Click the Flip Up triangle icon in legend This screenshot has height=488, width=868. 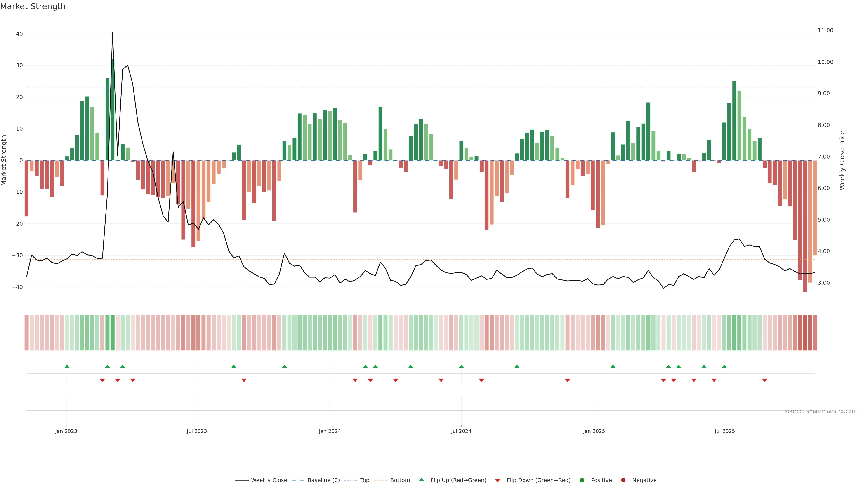tap(421, 480)
